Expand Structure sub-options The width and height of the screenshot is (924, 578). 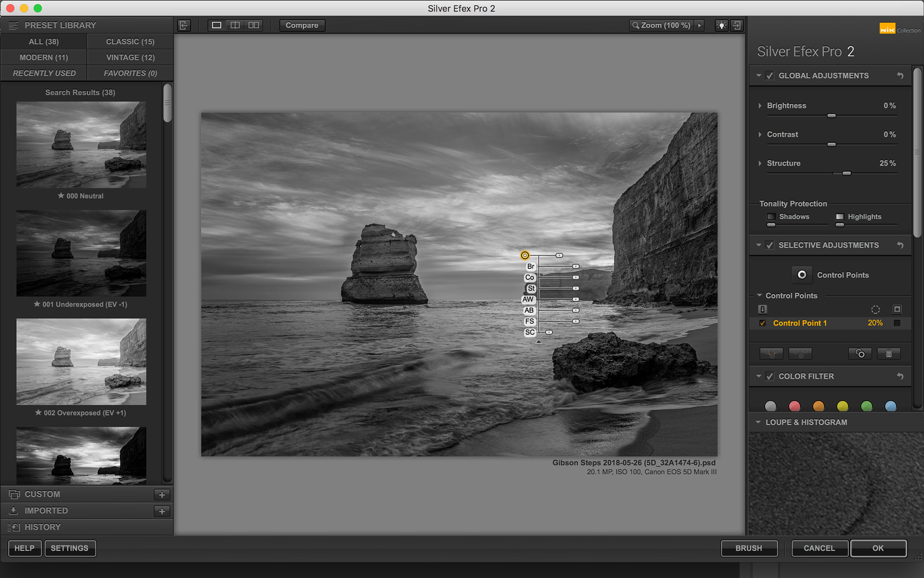click(x=760, y=163)
